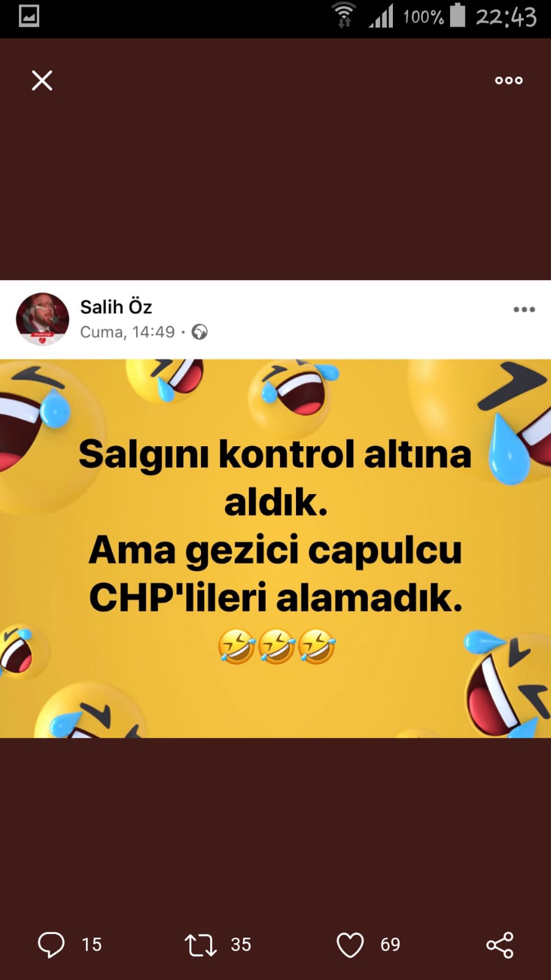Expand the post's three-dot options menu

524,310
